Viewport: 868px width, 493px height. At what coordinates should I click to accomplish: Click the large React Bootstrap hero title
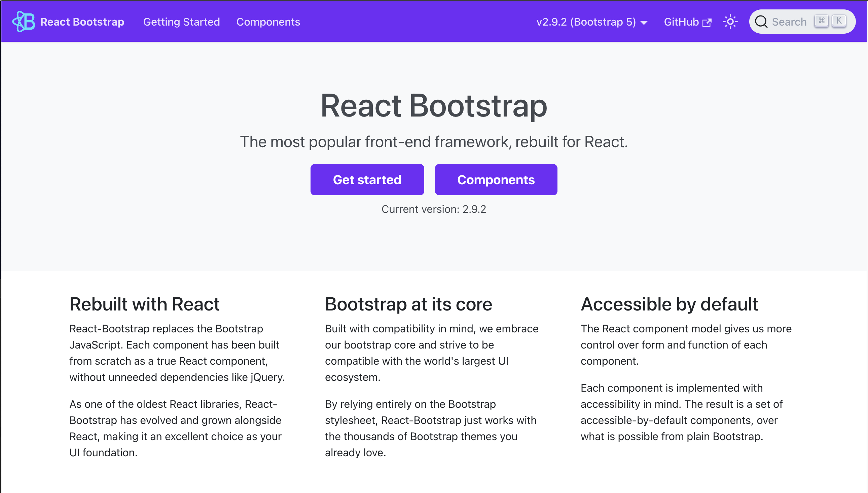(x=434, y=107)
